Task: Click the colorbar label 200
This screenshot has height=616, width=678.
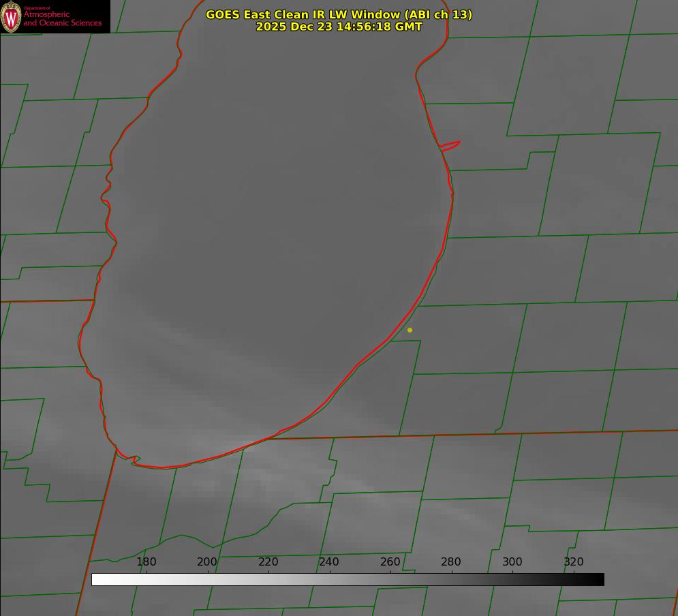Action: pyautogui.click(x=207, y=561)
